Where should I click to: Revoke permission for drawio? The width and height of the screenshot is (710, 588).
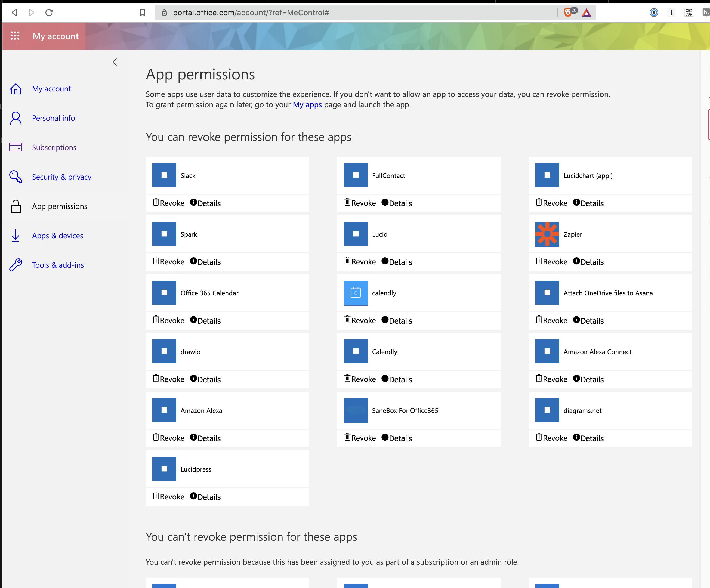click(x=168, y=379)
